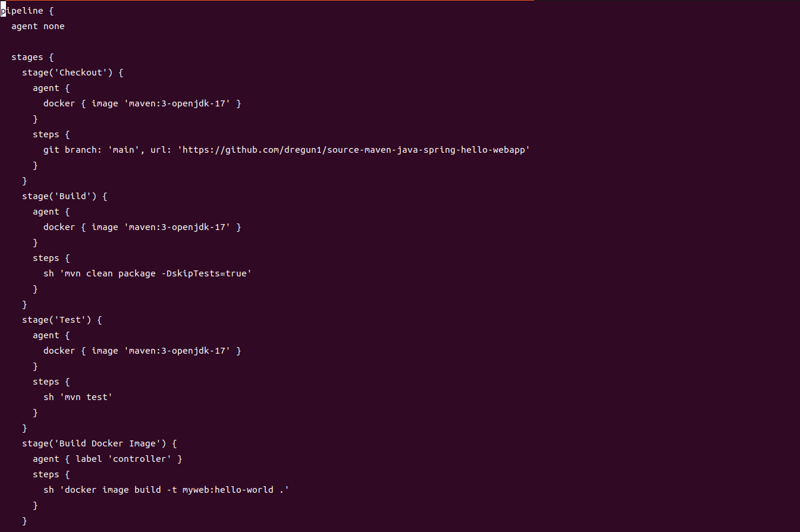800x532 pixels.
Task: Click the docker image line in Test stage
Action: (142, 351)
